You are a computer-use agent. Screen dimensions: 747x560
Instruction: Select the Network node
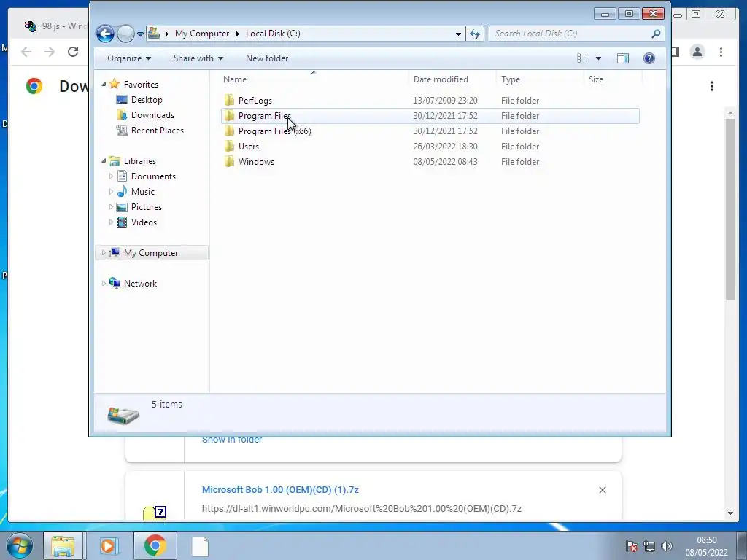(x=140, y=284)
